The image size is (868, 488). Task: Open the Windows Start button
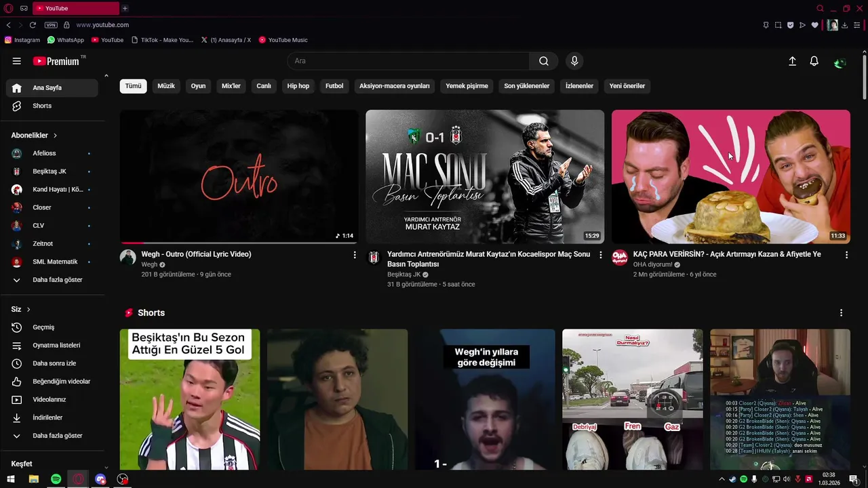point(11,479)
